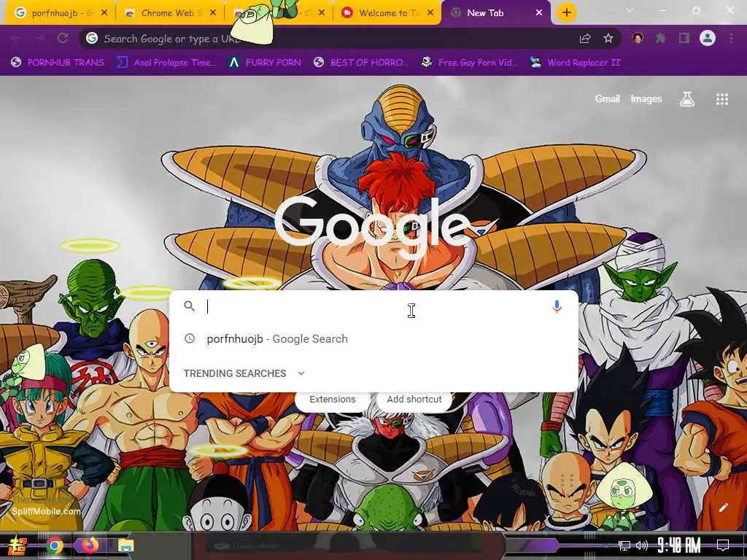This screenshot has height=560, width=747.
Task: Open the volume control in system tray
Action: [x=642, y=545]
